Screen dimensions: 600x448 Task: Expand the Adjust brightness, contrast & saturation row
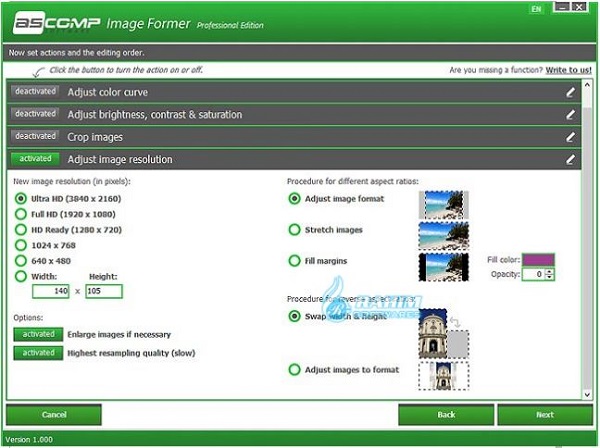pyautogui.click(x=294, y=114)
